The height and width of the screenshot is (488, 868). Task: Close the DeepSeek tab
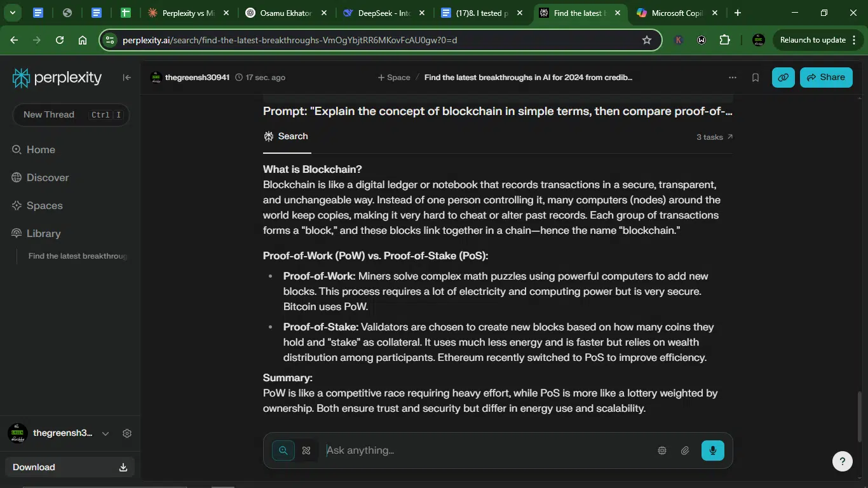click(x=422, y=13)
